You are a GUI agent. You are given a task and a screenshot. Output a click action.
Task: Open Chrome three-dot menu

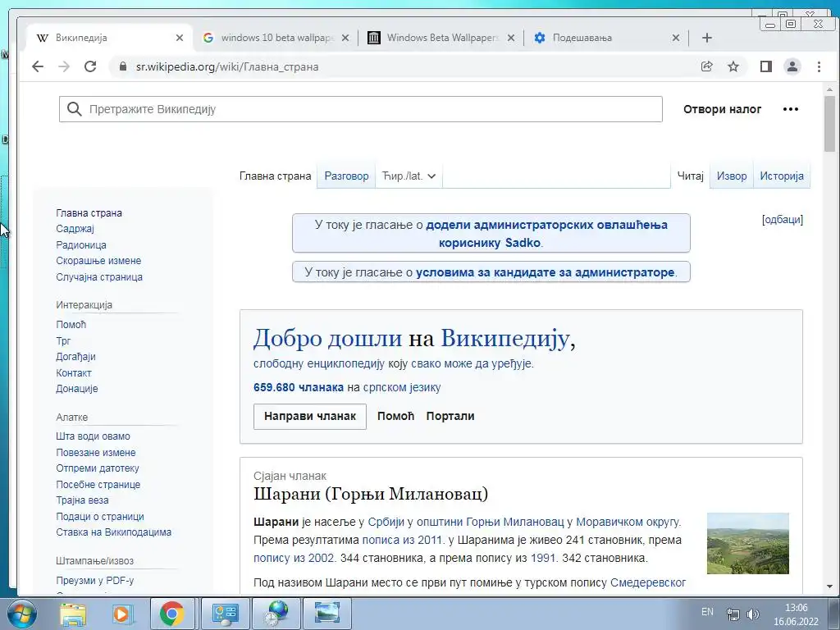click(x=819, y=66)
